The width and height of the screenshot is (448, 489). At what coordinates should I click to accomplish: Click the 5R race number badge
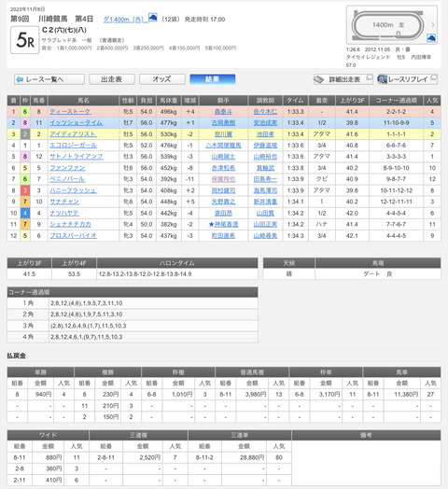25,40
